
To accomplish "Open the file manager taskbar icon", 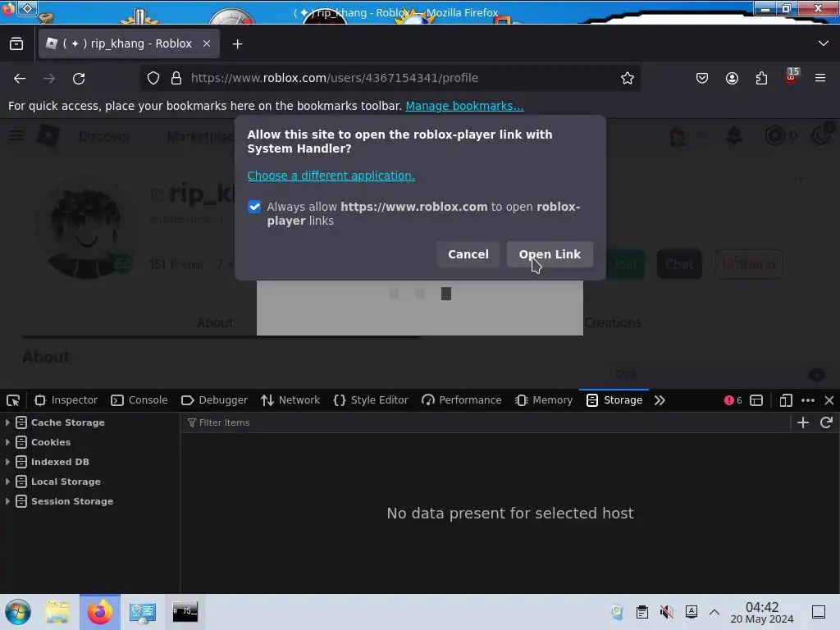I will click(x=57, y=612).
